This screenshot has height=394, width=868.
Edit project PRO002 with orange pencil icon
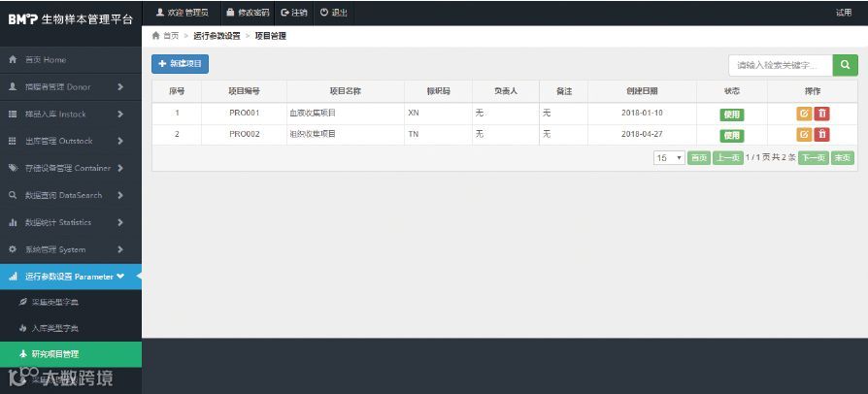[804, 135]
